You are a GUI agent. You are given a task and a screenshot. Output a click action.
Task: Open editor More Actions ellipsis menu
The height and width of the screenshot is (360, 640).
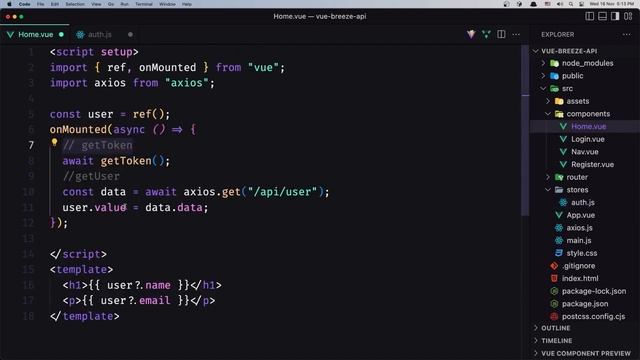(516, 34)
